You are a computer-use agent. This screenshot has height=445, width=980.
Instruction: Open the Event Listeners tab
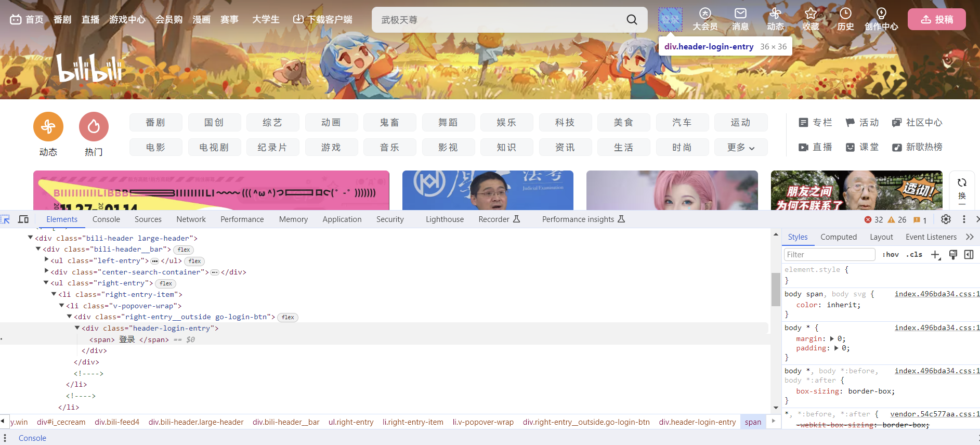pos(931,237)
